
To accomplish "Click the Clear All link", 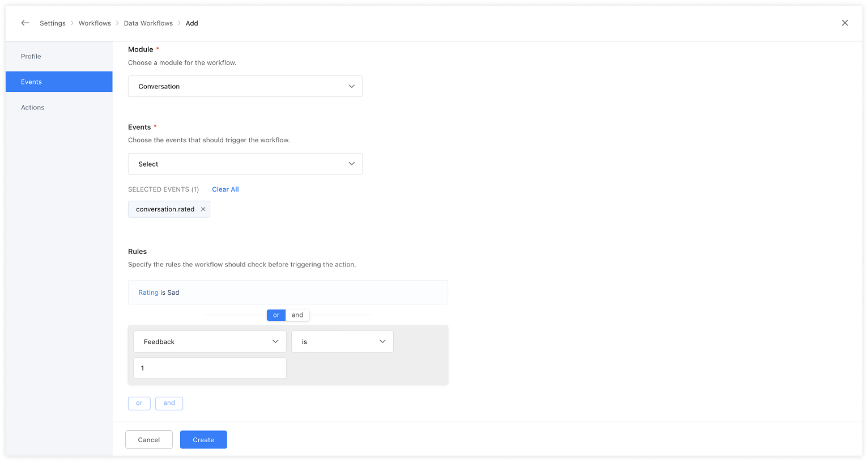I will coord(225,189).
